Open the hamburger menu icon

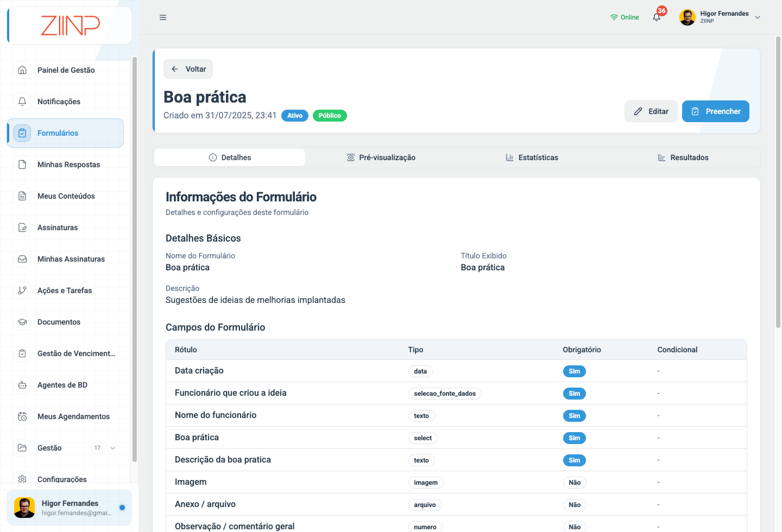point(163,17)
